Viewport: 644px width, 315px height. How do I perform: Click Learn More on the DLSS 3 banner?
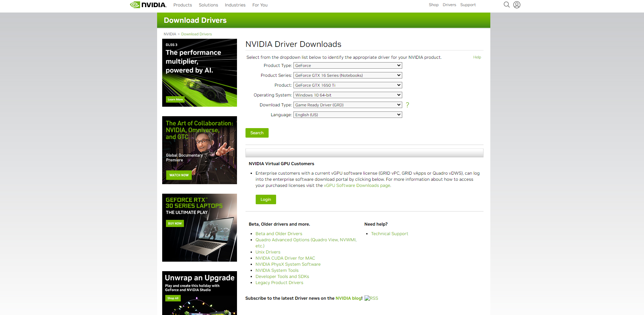(x=175, y=100)
